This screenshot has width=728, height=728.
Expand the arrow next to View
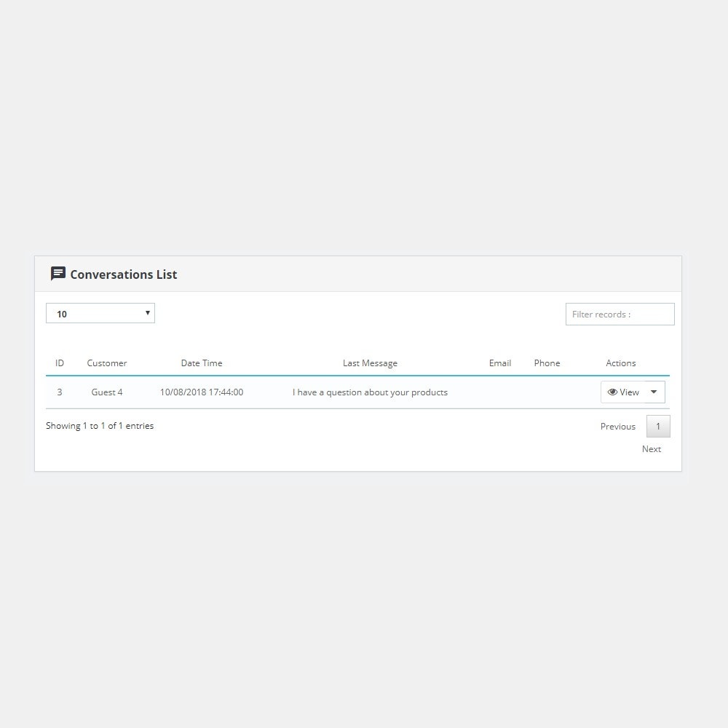coord(654,392)
